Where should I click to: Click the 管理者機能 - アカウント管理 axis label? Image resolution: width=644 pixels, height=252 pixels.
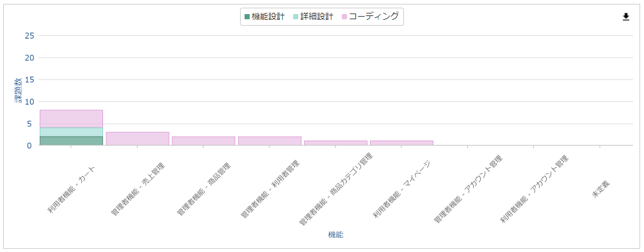(468, 189)
